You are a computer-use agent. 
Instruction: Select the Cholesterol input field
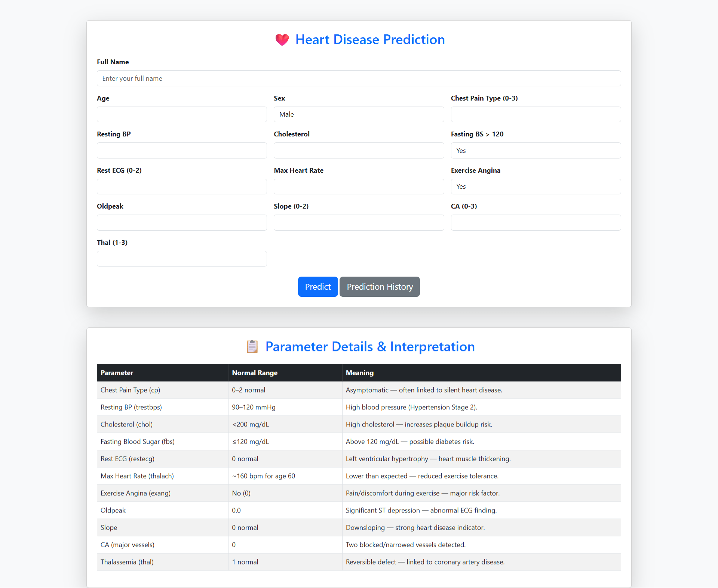pyautogui.click(x=359, y=150)
